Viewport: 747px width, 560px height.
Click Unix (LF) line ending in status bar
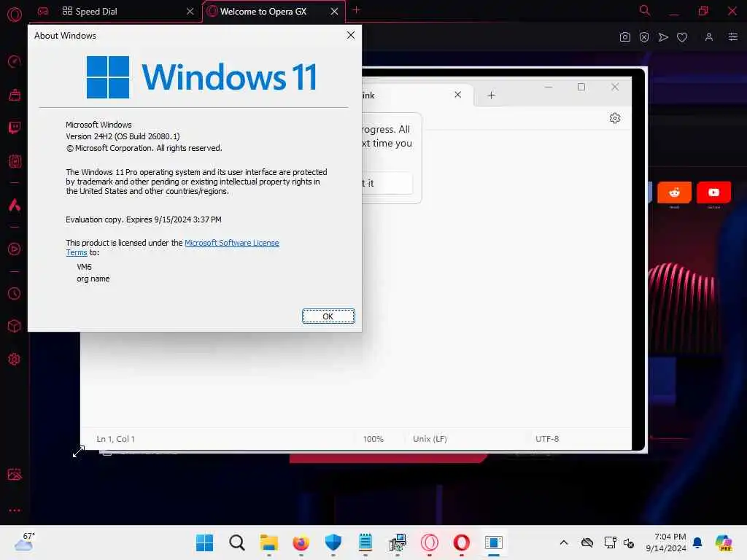pos(430,439)
